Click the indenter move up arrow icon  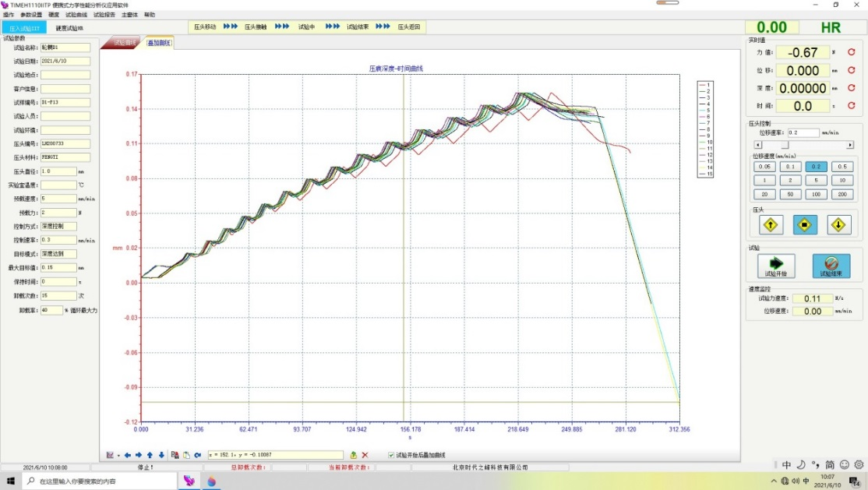[x=771, y=225]
